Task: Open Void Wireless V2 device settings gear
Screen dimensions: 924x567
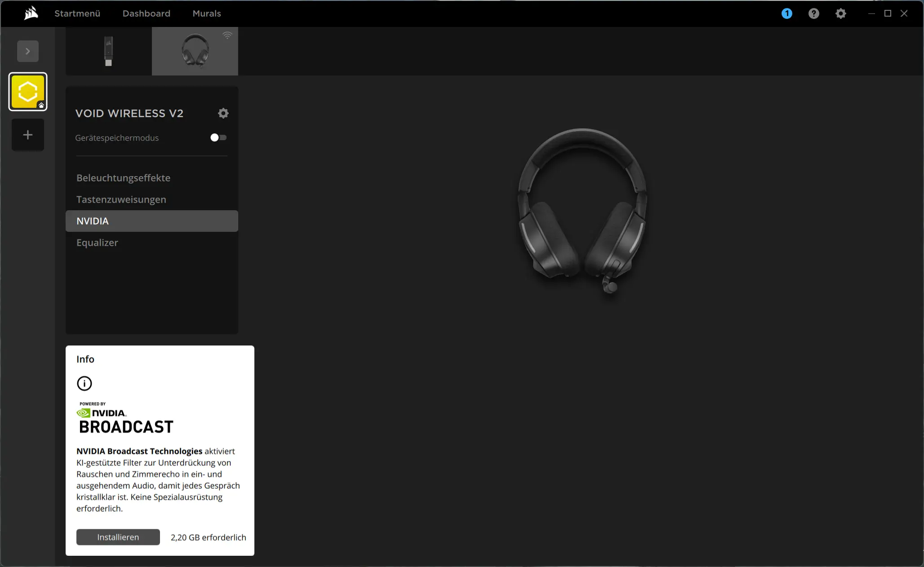Action: point(223,113)
